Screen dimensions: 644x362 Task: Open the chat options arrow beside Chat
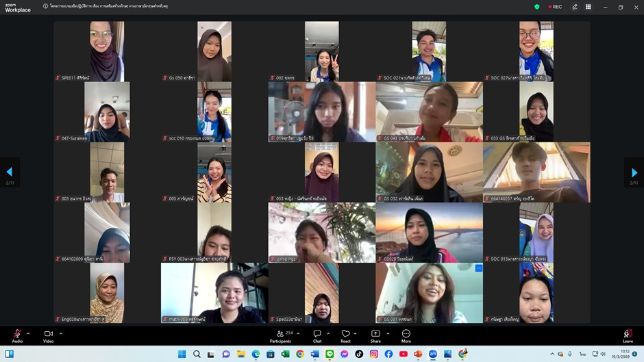pyautogui.click(x=328, y=333)
